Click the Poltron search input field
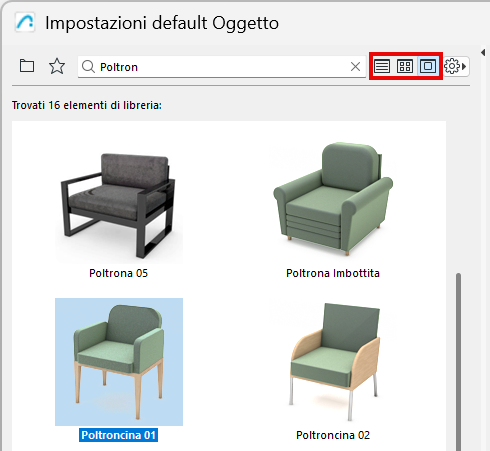 tap(222, 67)
